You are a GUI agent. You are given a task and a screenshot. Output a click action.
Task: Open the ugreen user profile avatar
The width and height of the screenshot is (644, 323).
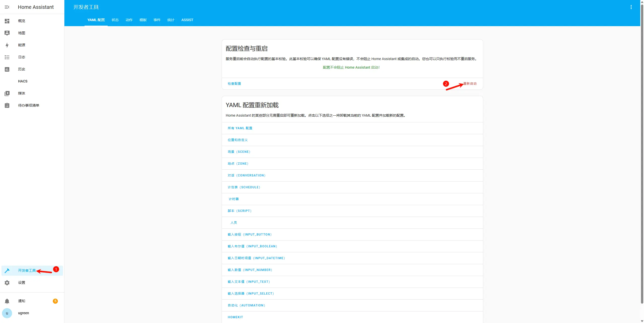click(7, 313)
